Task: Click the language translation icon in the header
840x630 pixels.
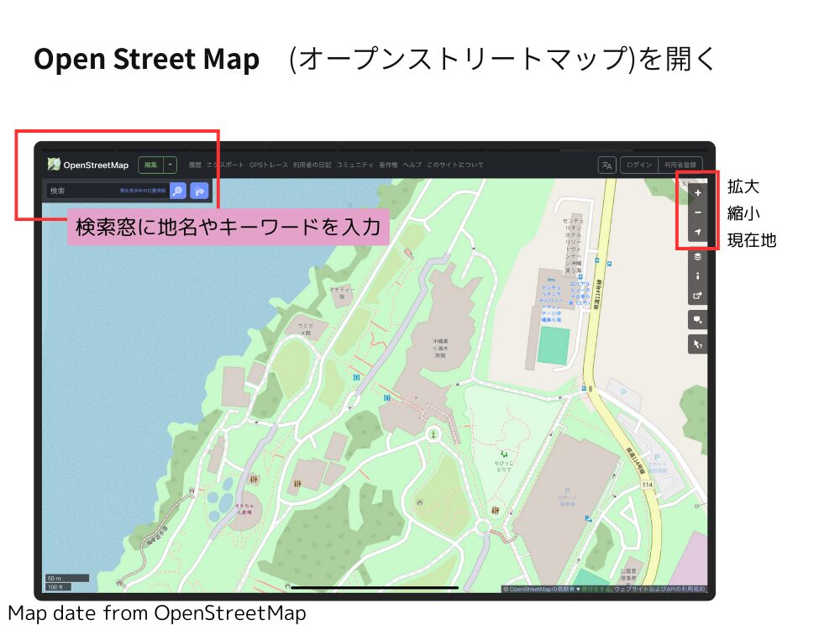Action: point(606,165)
